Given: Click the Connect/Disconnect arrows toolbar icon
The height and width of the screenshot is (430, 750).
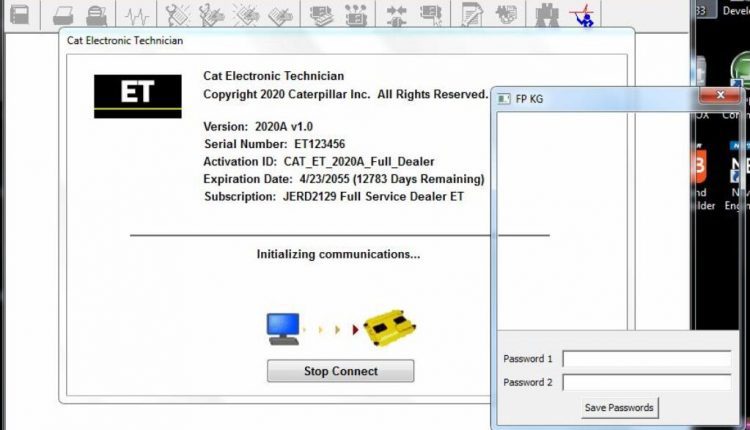Looking at the screenshot, I should (397, 15).
